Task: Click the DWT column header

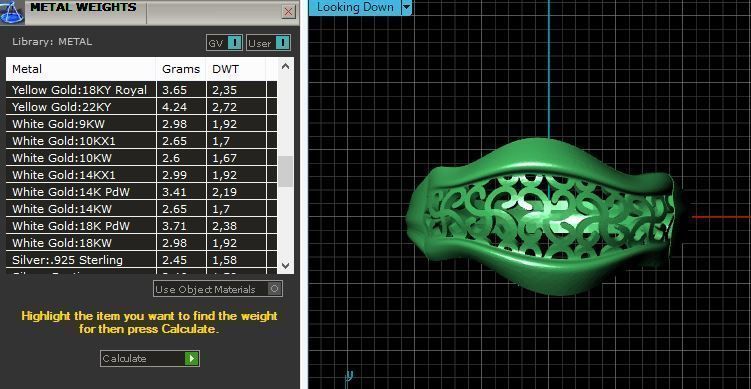Action: point(236,69)
